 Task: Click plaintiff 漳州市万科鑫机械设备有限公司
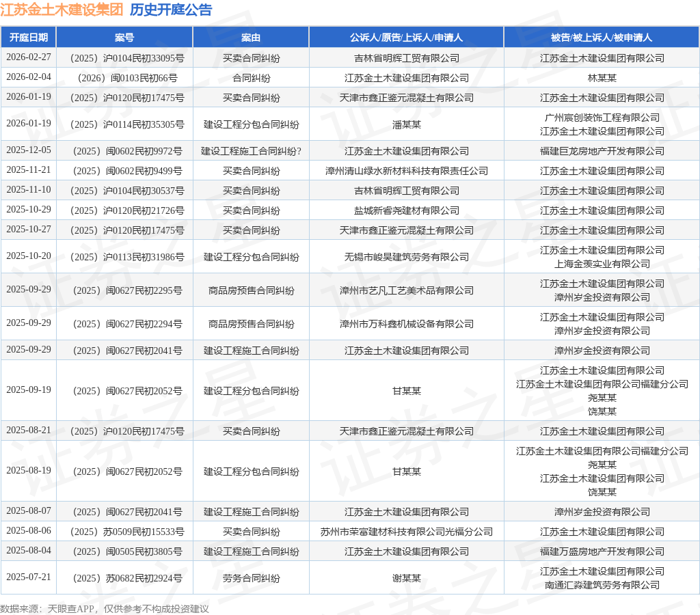(x=406, y=324)
